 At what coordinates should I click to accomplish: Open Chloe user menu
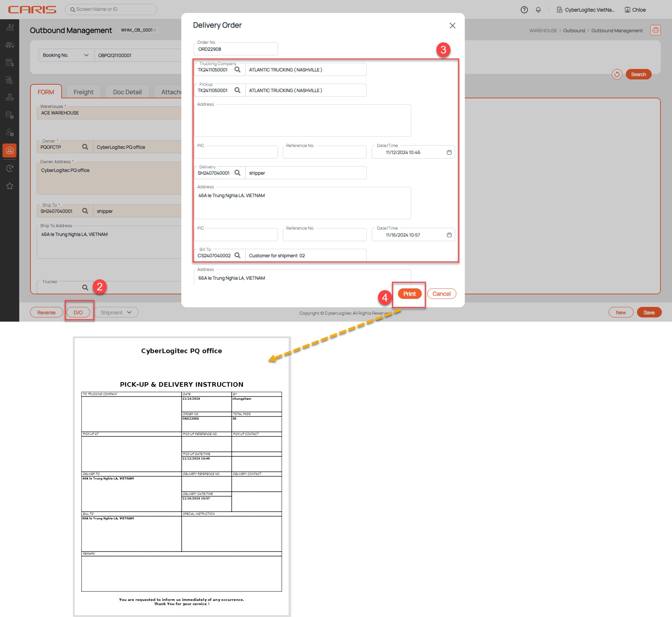635,10
